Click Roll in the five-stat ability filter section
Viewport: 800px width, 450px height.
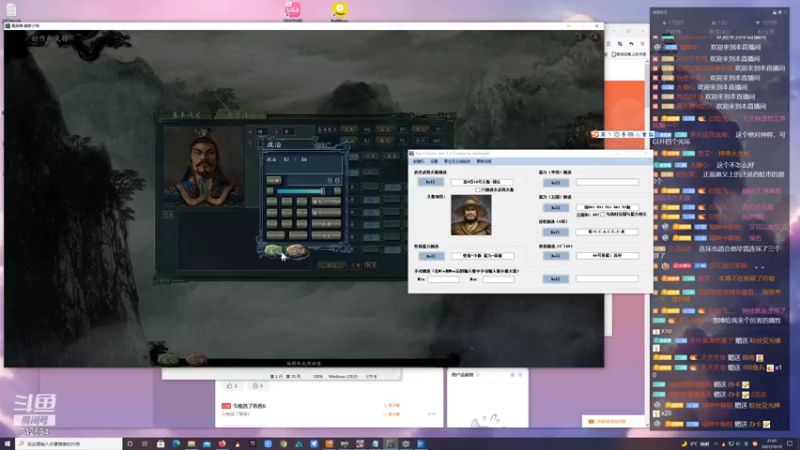[556, 208]
